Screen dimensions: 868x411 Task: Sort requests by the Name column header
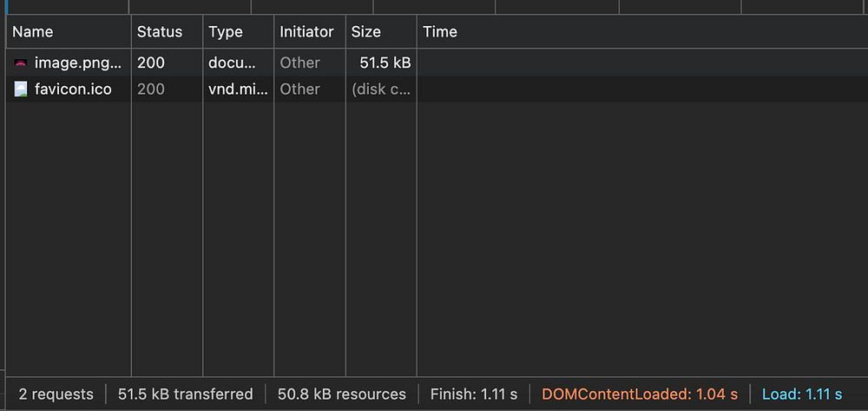click(x=33, y=31)
